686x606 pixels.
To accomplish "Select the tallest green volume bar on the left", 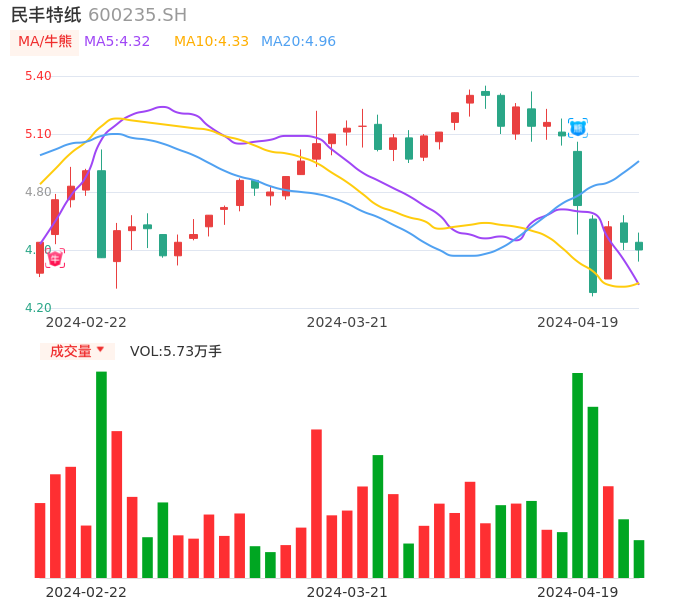I will (101, 474).
